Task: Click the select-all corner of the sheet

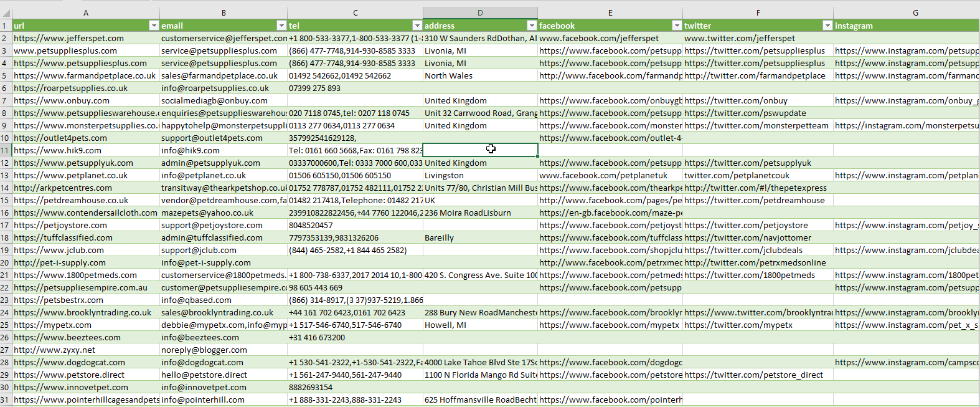Action: pos(6,12)
